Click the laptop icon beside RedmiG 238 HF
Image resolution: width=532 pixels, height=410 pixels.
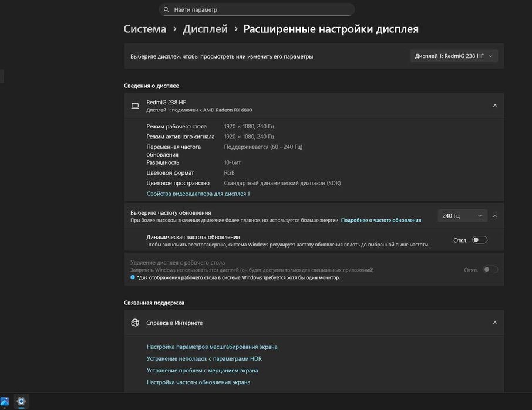(x=135, y=106)
